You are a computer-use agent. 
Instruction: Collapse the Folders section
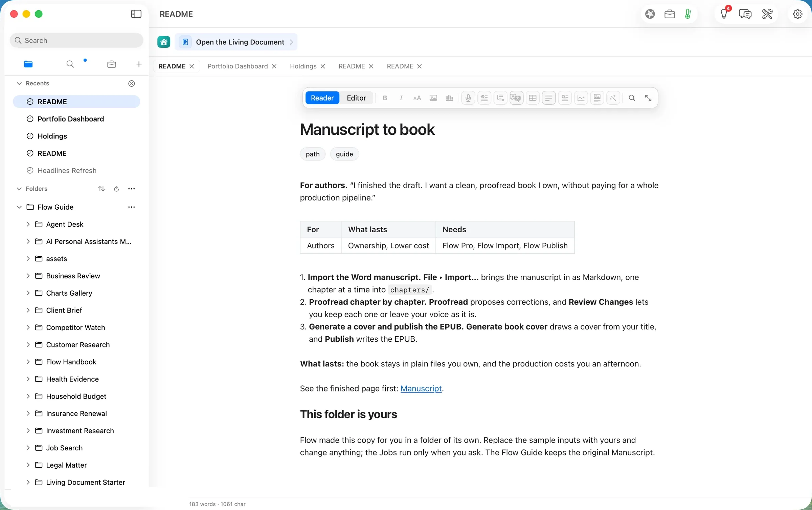click(19, 189)
